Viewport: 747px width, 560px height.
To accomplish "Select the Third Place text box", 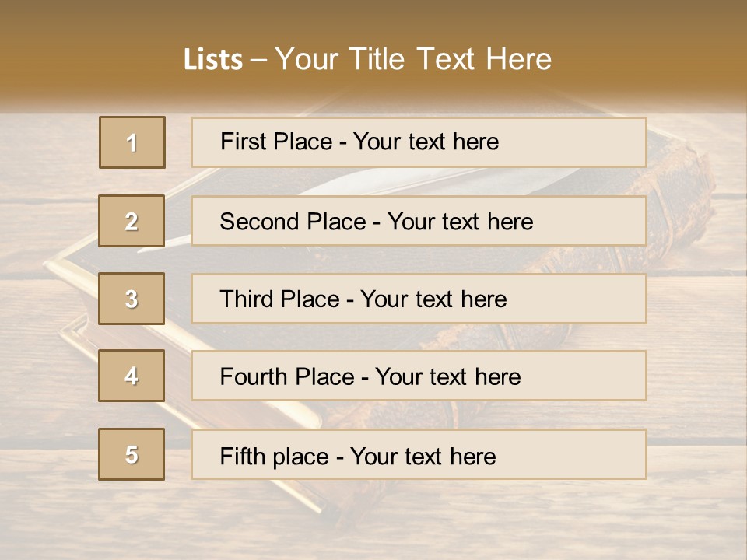I will (x=419, y=299).
